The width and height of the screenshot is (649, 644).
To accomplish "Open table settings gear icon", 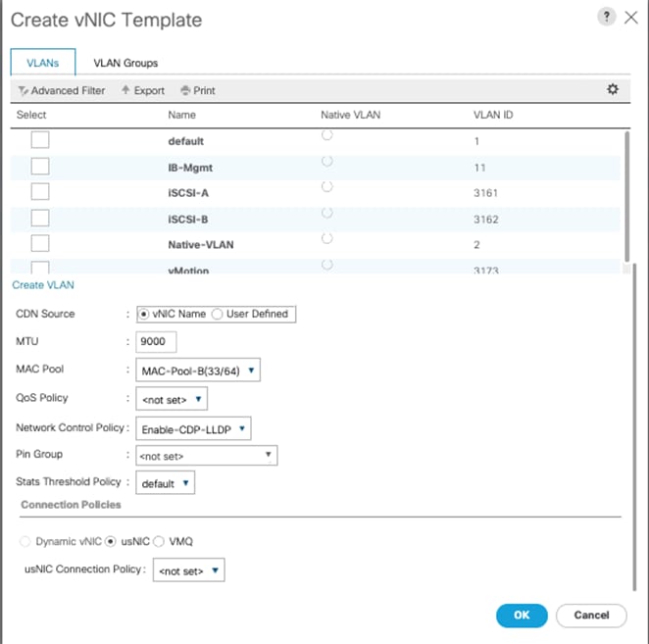I will 613,89.
